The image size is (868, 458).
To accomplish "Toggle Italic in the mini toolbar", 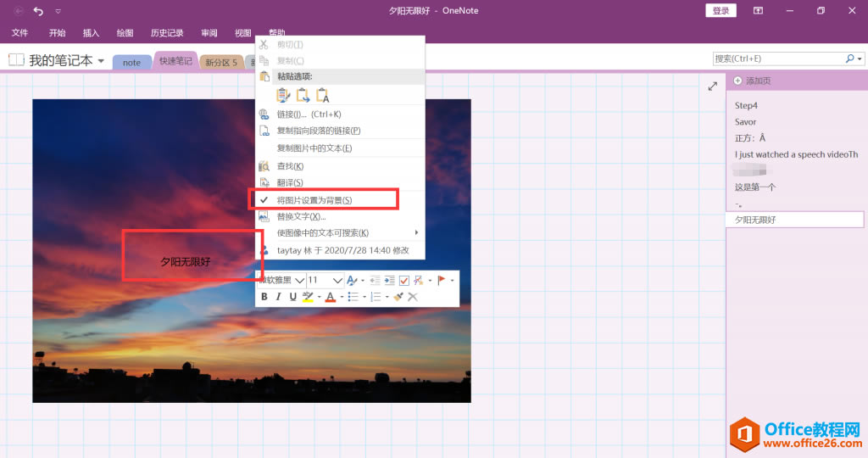I will click(x=278, y=297).
